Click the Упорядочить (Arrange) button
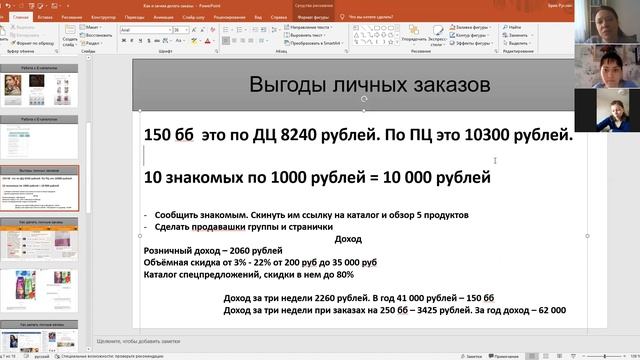640x360 pixels. [414, 35]
